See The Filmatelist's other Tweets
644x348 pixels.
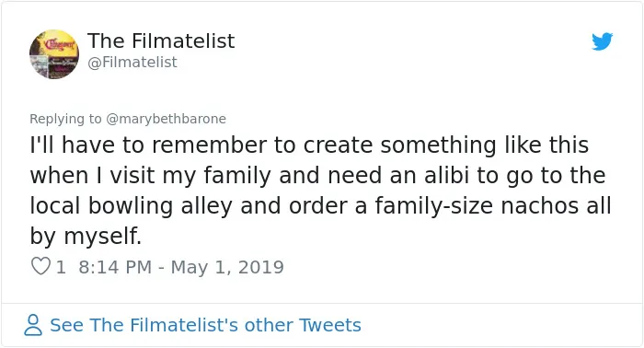pyautogui.click(x=205, y=325)
